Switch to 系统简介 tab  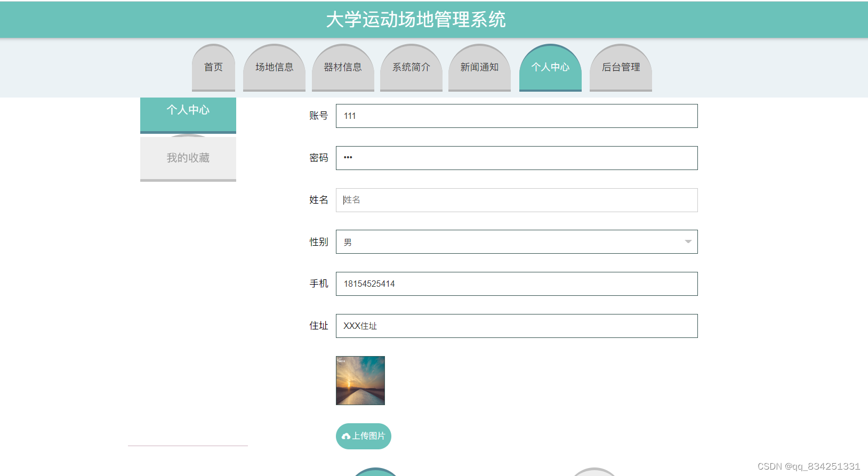coord(411,67)
